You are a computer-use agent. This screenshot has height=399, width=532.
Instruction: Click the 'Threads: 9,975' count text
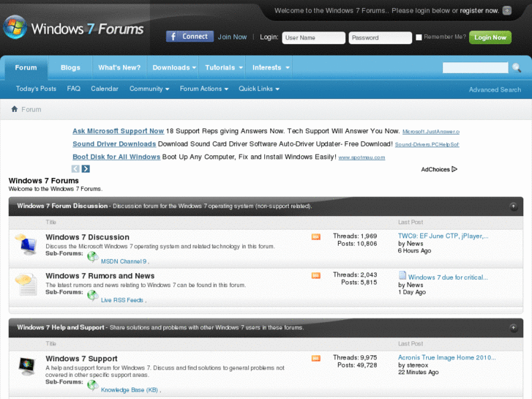[355, 357]
